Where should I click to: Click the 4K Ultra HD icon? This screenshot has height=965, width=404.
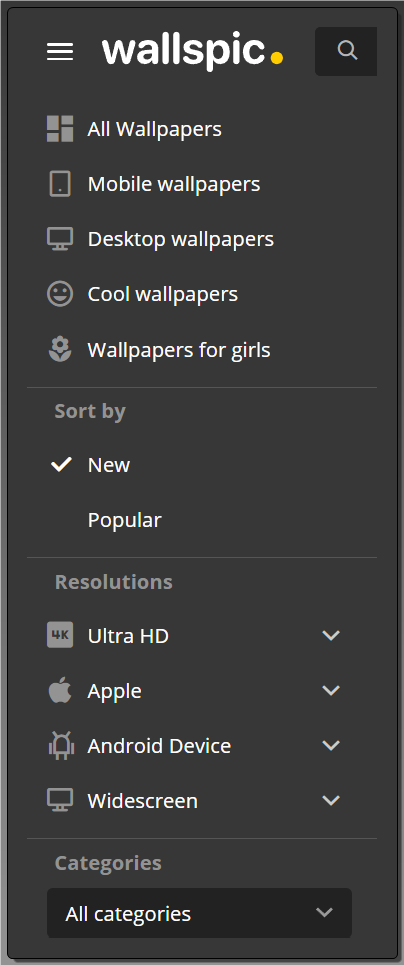coord(60,635)
